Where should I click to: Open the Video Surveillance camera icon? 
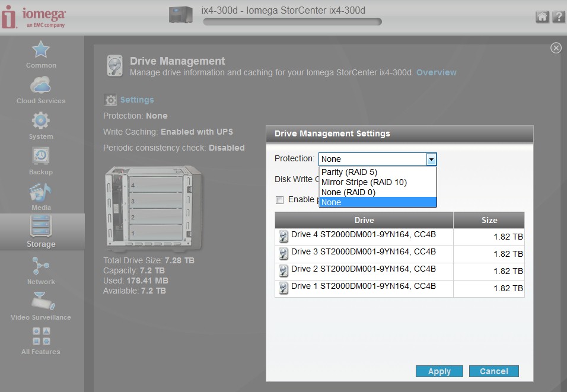(x=43, y=301)
